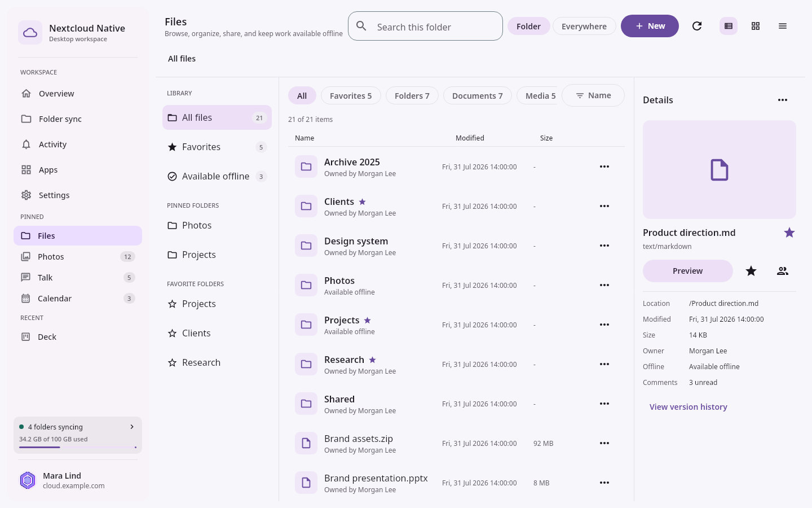Open Favorites in the library

pyautogui.click(x=217, y=147)
